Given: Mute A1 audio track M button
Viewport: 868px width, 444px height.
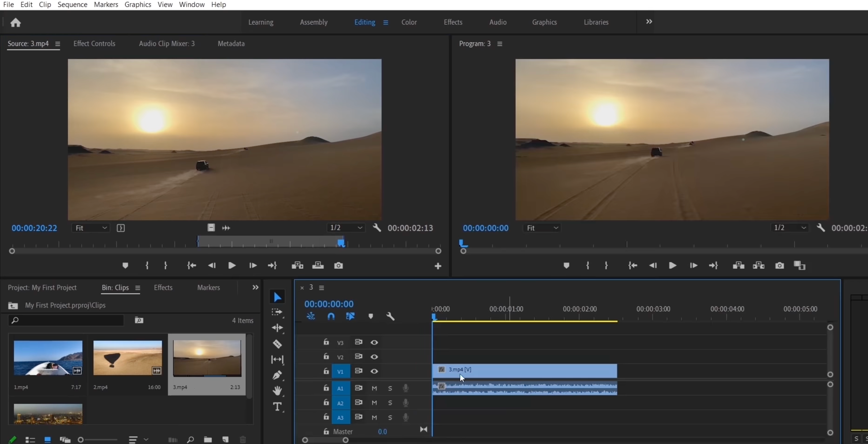Looking at the screenshot, I should pyautogui.click(x=374, y=388).
